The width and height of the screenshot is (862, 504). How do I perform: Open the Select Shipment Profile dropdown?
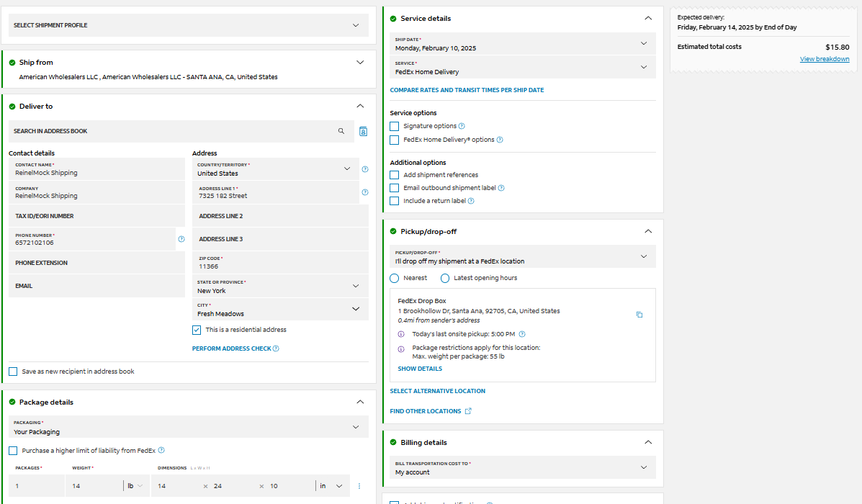189,25
